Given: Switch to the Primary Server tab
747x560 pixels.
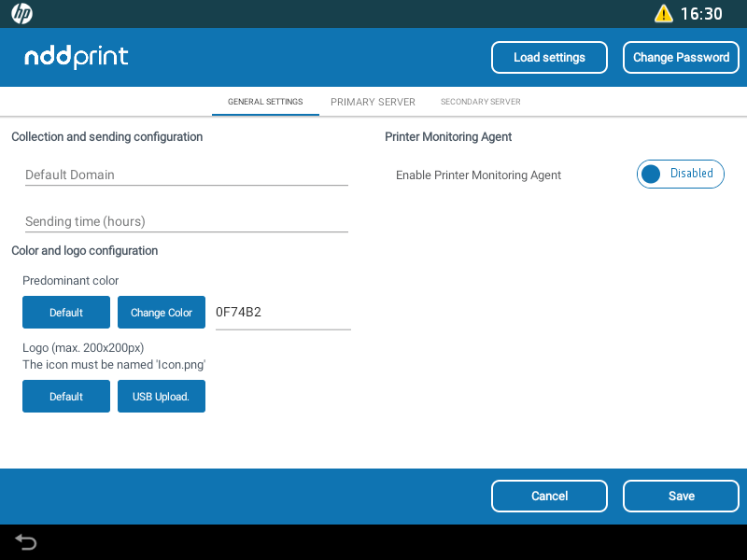Looking at the screenshot, I should pos(373,101).
